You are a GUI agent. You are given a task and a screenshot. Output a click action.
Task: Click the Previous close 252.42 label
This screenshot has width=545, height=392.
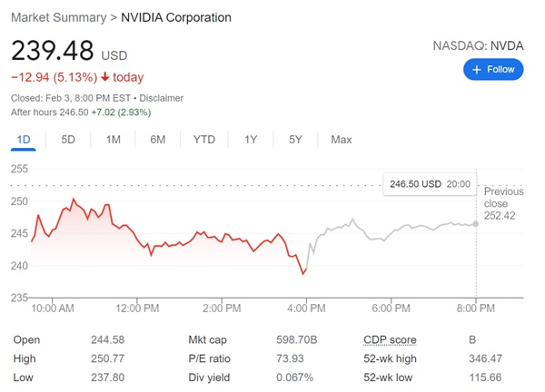pyautogui.click(x=503, y=203)
